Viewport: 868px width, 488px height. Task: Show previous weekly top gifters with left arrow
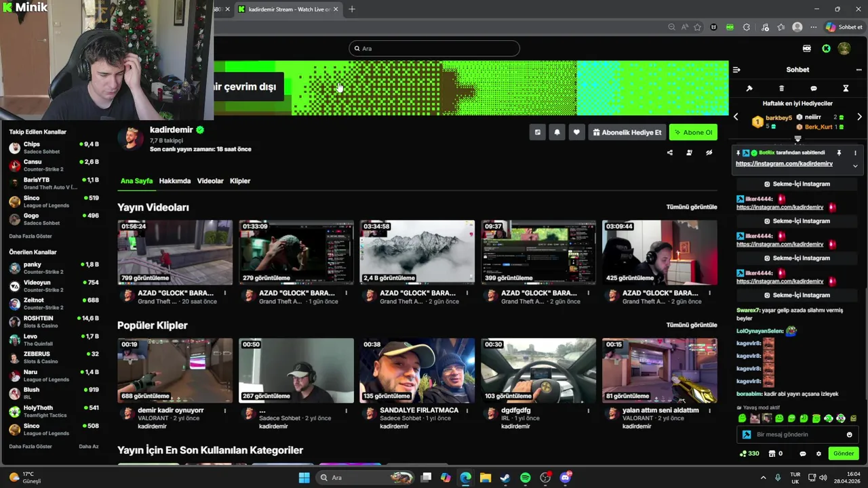coord(736,117)
